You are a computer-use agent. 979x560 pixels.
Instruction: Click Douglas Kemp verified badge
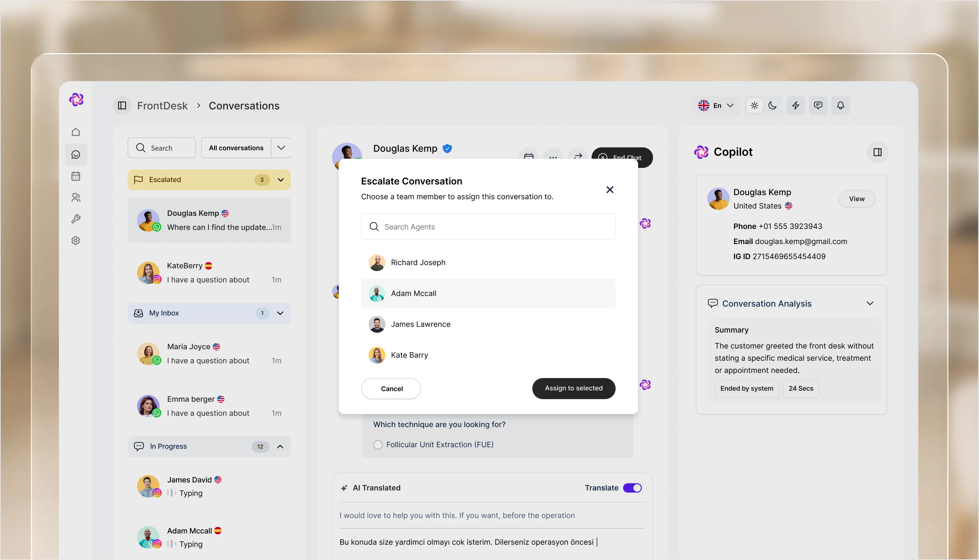pos(447,149)
